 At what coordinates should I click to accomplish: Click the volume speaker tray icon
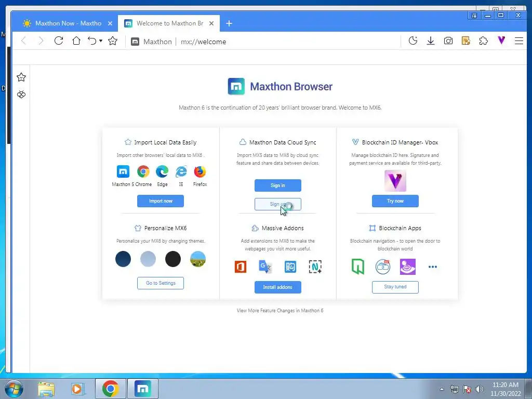click(x=480, y=389)
